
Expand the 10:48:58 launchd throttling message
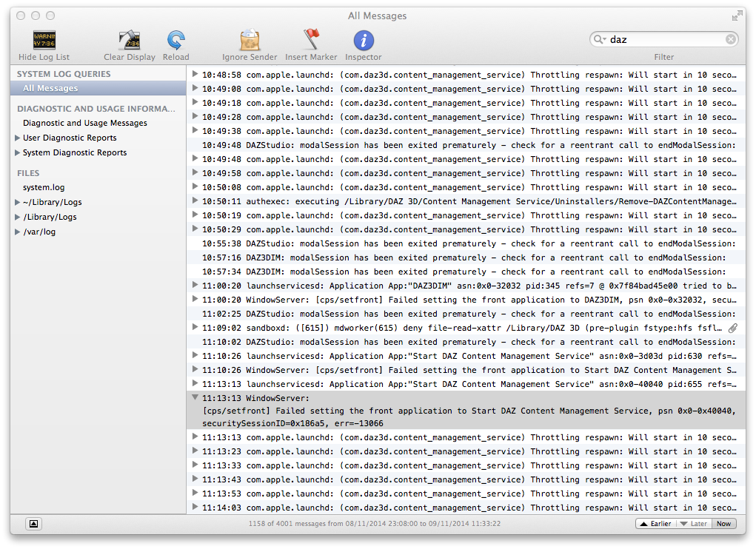195,74
